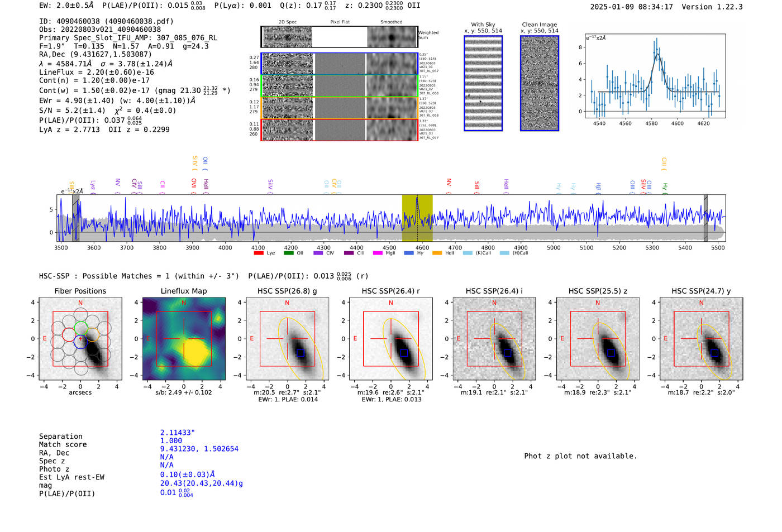Screen dimensions: 782x532
Task: Select the HSC SSP(25.5) z image
Action: coord(598,339)
